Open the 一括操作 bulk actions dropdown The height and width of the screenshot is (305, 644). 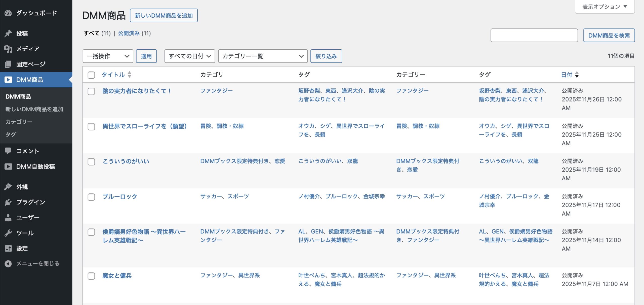[108, 56]
